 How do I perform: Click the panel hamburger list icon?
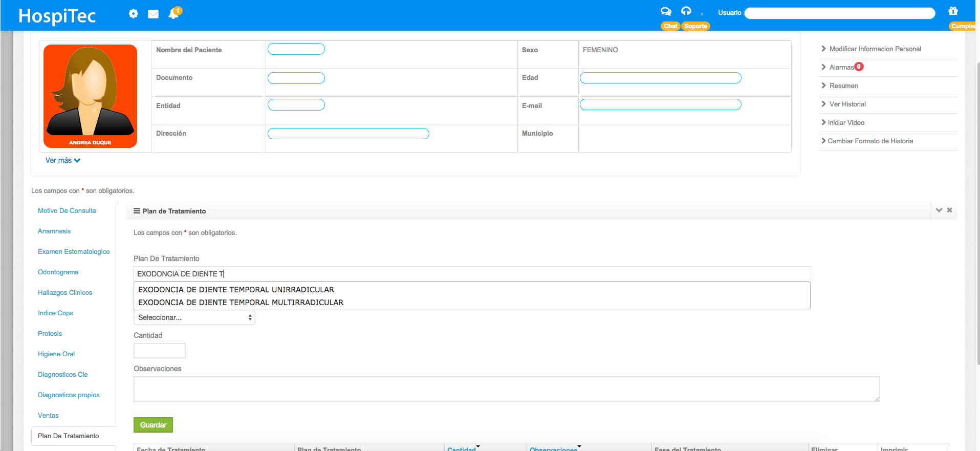pyautogui.click(x=137, y=211)
